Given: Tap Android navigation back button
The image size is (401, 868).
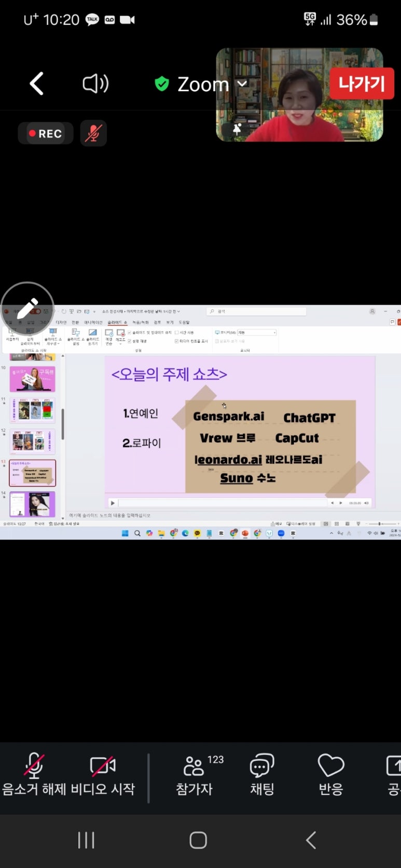Looking at the screenshot, I should tap(311, 840).
